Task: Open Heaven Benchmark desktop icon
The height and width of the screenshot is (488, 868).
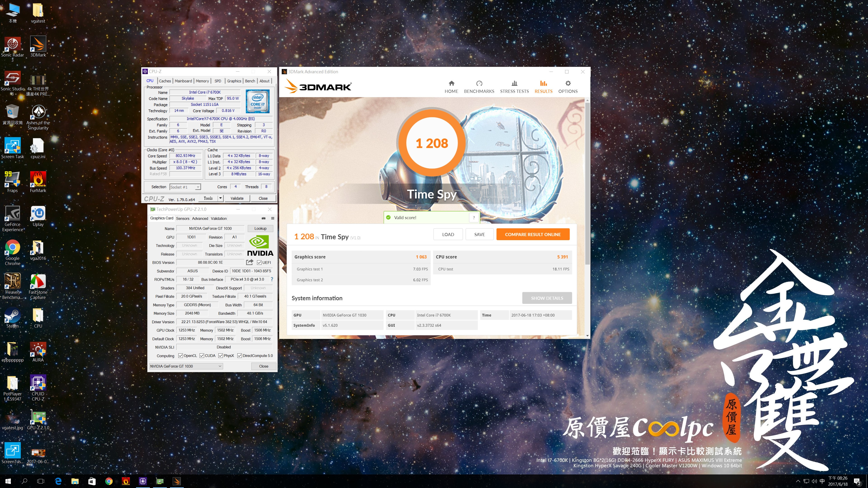Action: 12,286
